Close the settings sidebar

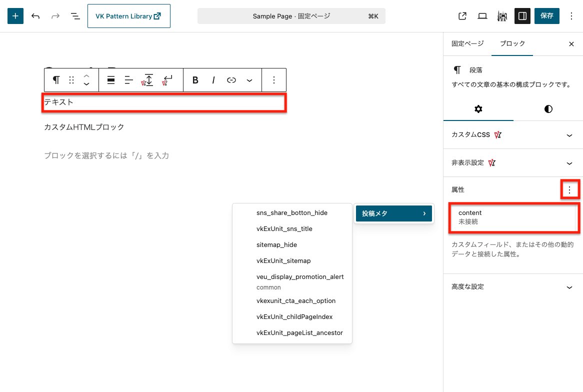[571, 44]
